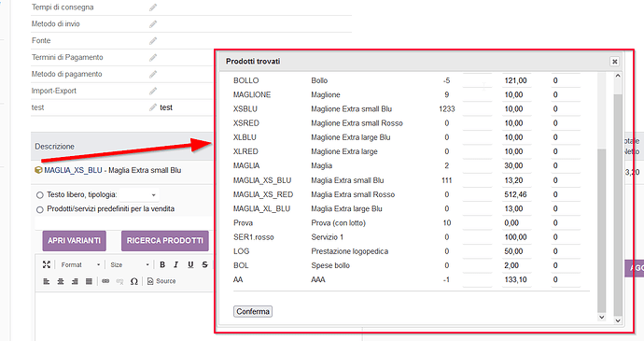The image size is (644, 341).
Task: Open the Format dropdown in editor
Action: click(x=80, y=264)
